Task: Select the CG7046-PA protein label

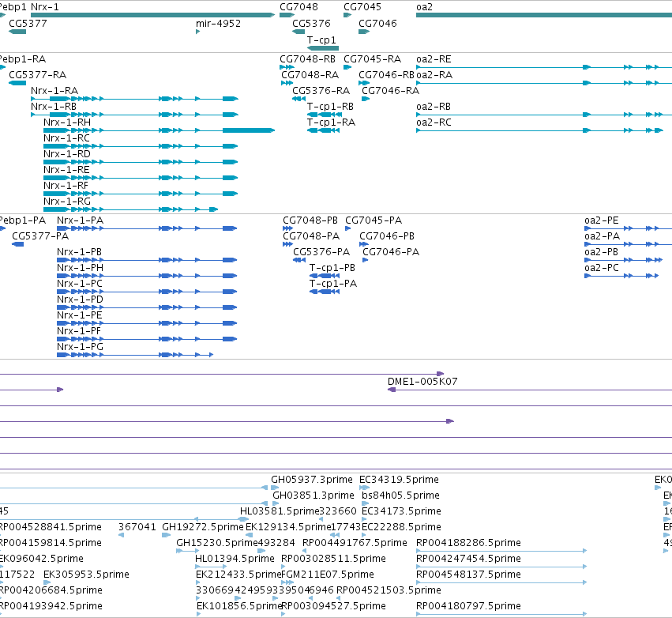Action: point(391,252)
